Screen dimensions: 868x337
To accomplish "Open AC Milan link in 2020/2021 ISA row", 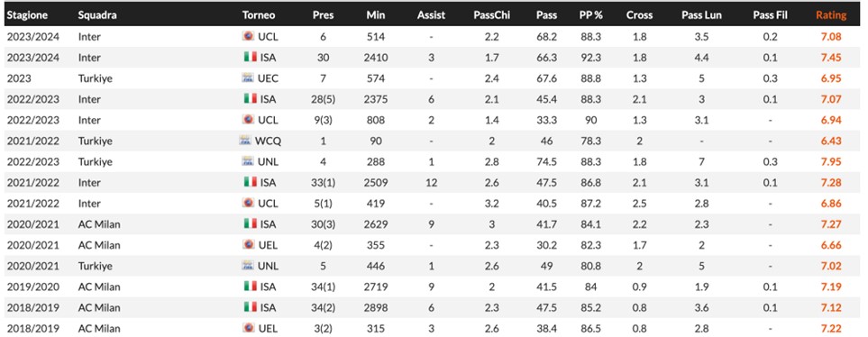I will pyautogui.click(x=99, y=224).
